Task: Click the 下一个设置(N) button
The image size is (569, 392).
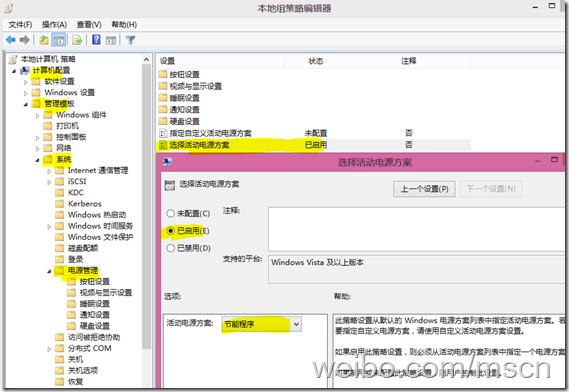Action: (491, 189)
